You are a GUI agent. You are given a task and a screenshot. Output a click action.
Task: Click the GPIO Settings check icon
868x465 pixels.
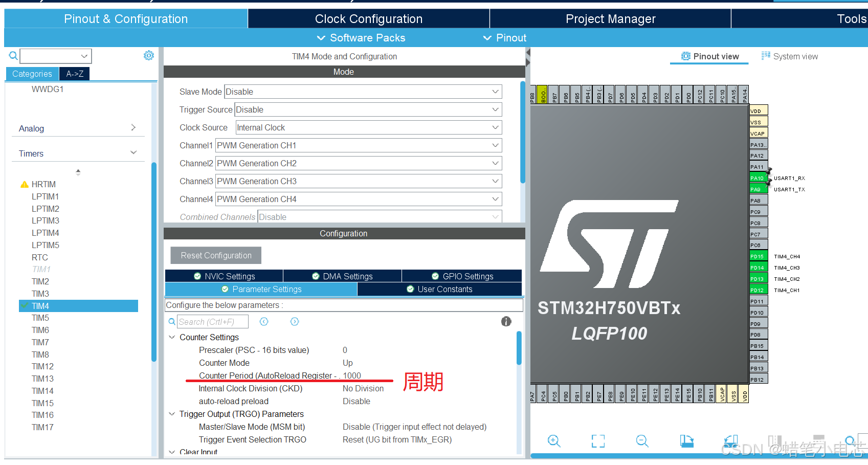tap(435, 276)
